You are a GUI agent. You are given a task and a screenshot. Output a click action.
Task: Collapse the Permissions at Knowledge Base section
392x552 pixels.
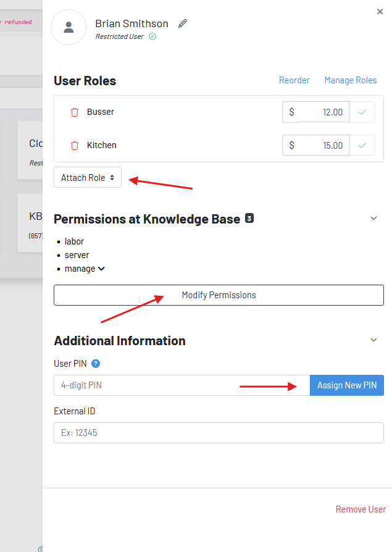click(x=373, y=218)
